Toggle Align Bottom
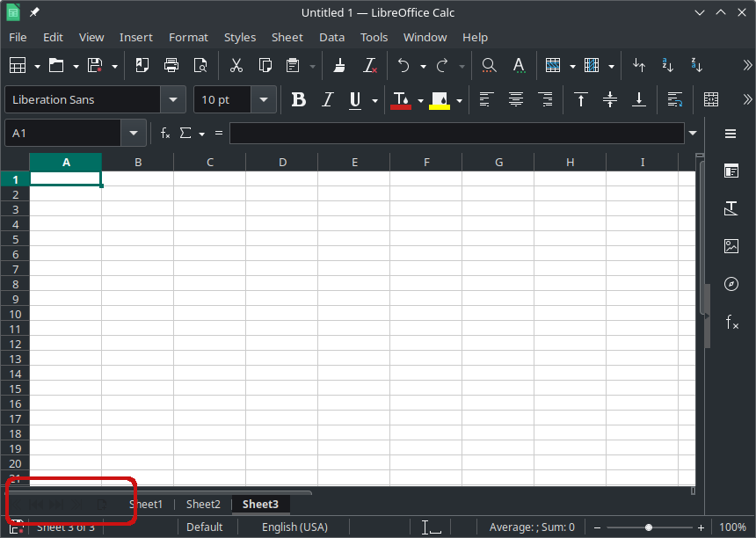This screenshot has height=538, width=756. click(x=639, y=100)
